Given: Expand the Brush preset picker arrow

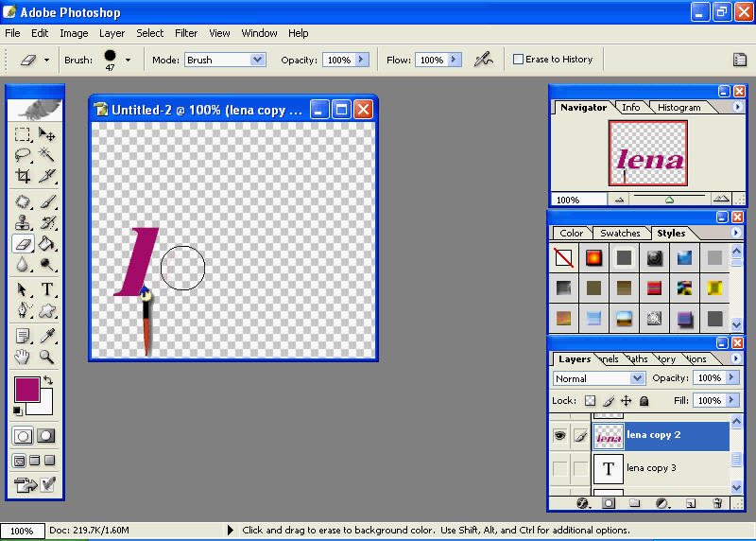Looking at the screenshot, I should click(x=127, y=60).
